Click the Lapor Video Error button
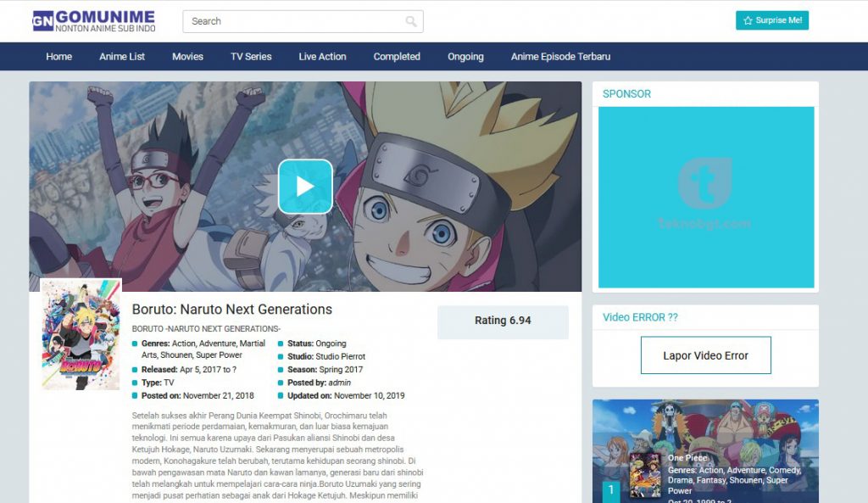 click(706, 355)
